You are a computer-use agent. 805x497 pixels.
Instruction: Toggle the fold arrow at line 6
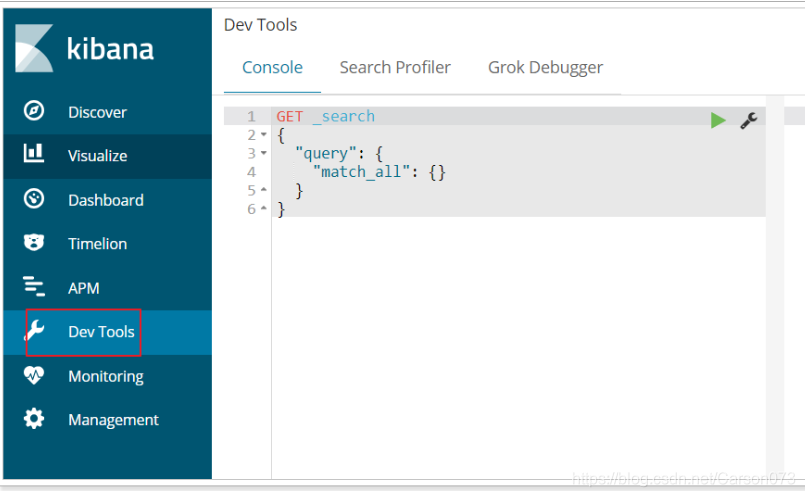(x=264, y=208)
